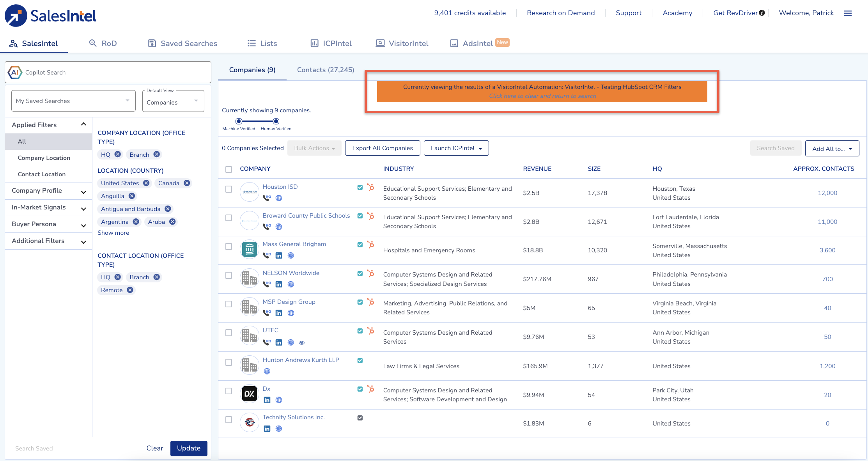Open the VisitorIntel navigation tab
This screenshot has height=461, width=868.
(402, 43)
